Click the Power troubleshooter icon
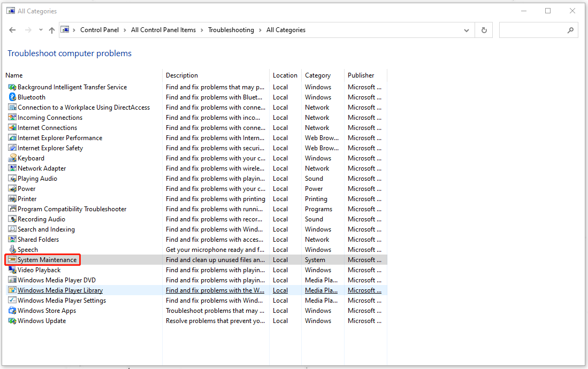The width and height of the screenshot is (588, 369). 12,189
